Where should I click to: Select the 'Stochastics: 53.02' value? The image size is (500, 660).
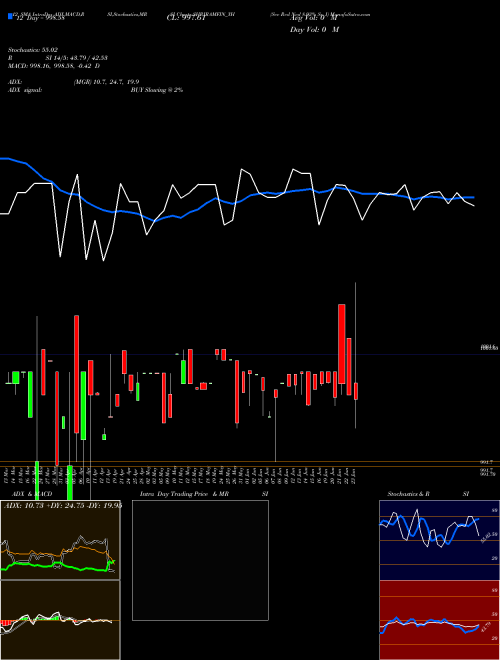[33, 50]
